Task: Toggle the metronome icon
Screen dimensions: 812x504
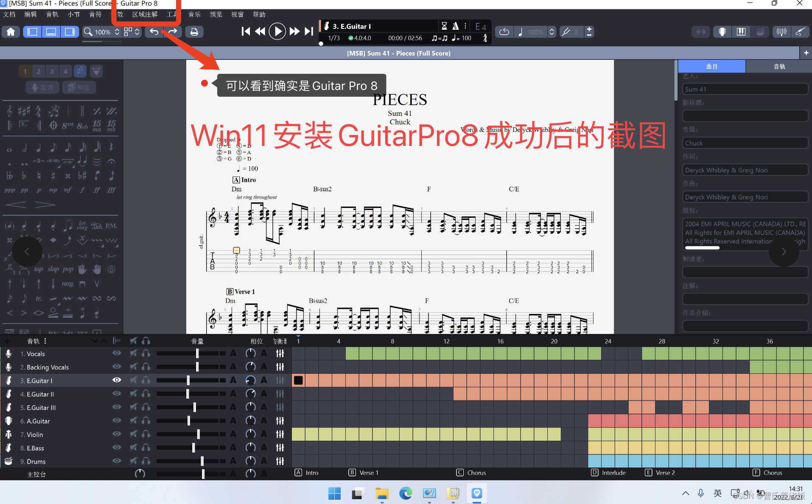Action: pyautogui.click(x=456, y=26)
